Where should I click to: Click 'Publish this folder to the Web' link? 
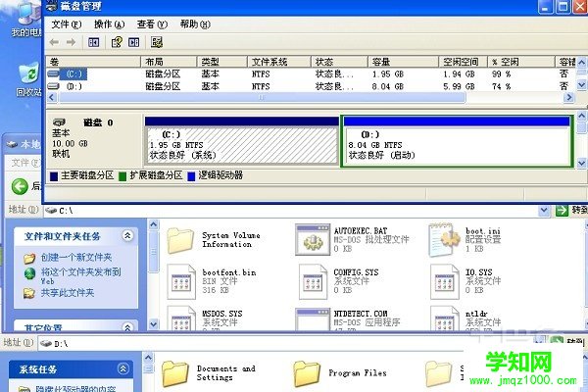click(x=80, y=276)
